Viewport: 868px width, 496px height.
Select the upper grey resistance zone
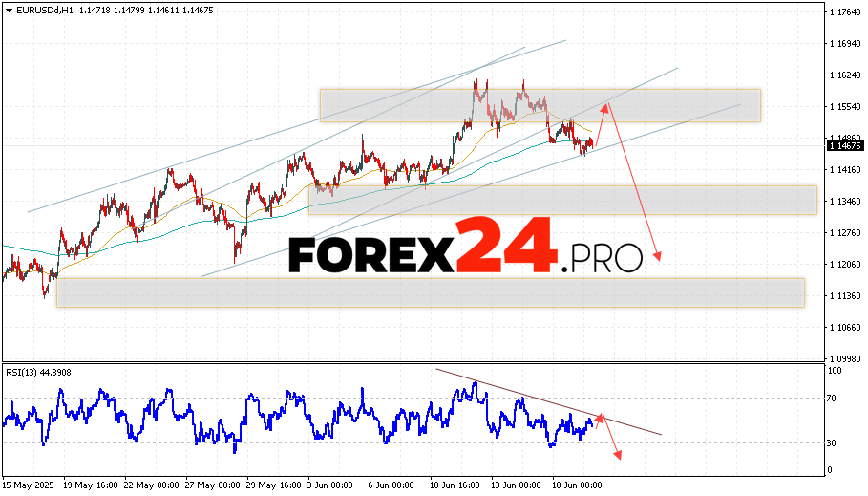pos(540,105)
